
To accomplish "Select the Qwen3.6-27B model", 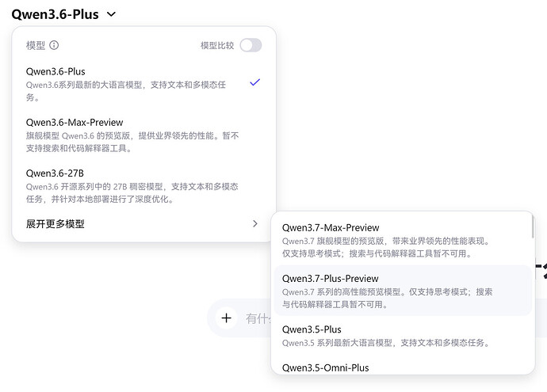I will [143, 186].
